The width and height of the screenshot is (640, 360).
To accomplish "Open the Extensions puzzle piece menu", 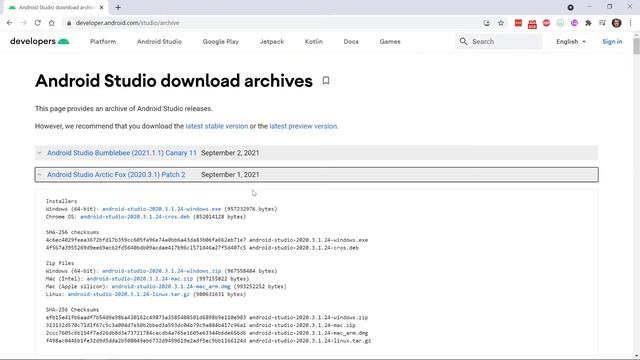I will [588, 23].
